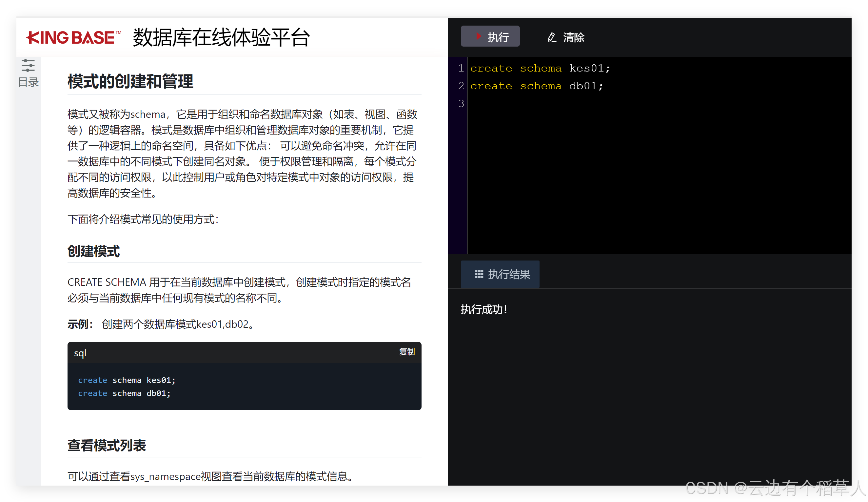Click the 目录 label in sidebar

click(x=28, y=82)
